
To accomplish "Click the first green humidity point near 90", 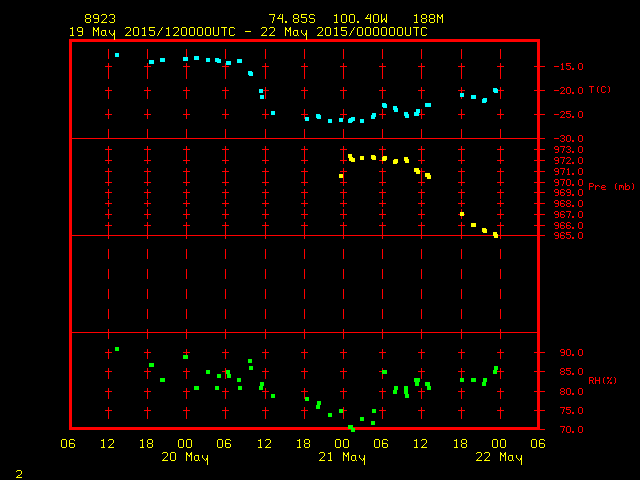I will [117, 349].
